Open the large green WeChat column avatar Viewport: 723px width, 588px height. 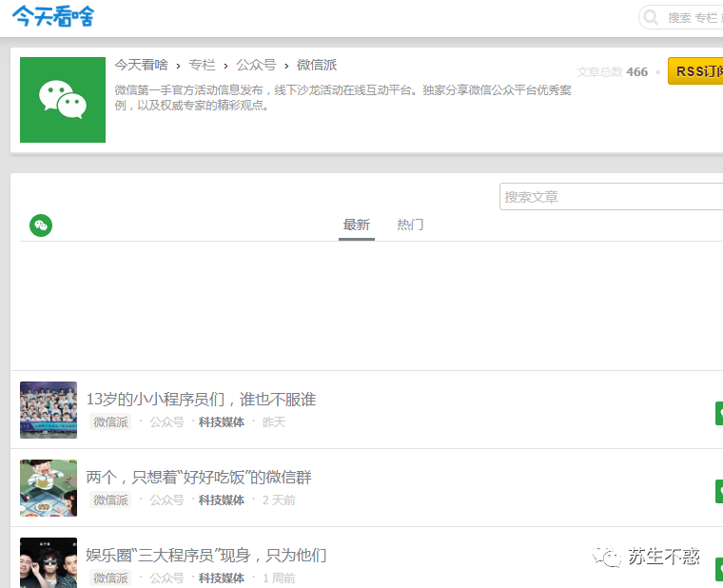click(63, 100)
